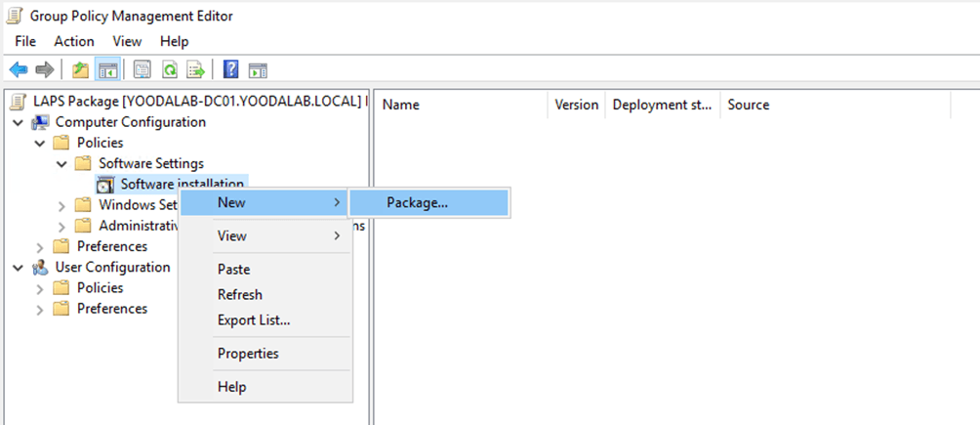Click the Export List toolbar icon
The height and width of the screenshot is (425, 980).
(196, 69)
